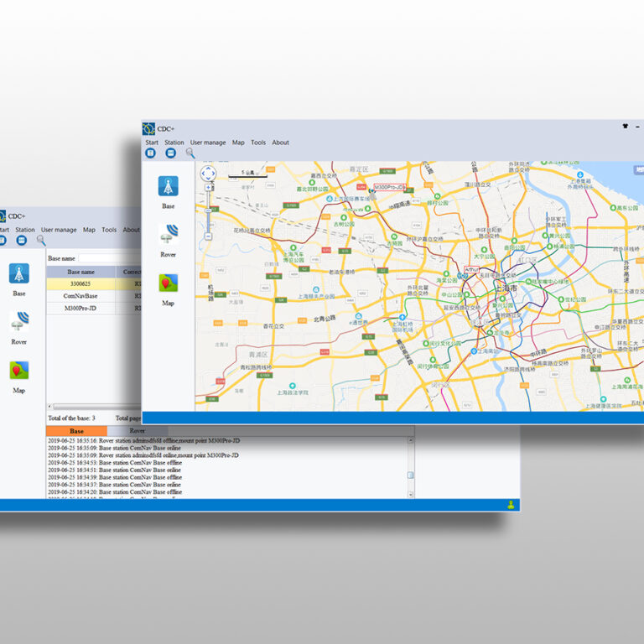
Task: Select base row ComNavBase
Action: (94, 296)
